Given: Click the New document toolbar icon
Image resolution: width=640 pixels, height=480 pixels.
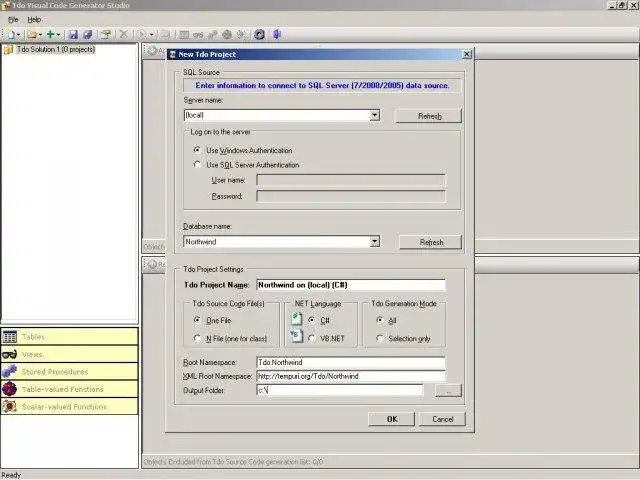Looking at the screenshot, I should coord(11,35).
